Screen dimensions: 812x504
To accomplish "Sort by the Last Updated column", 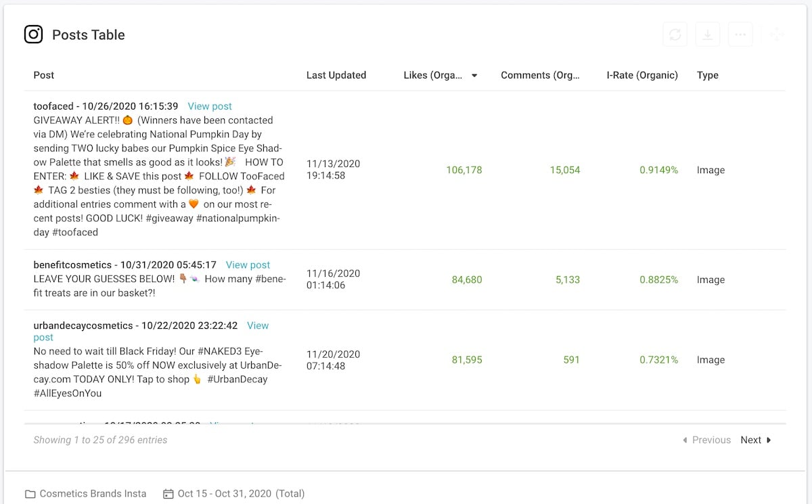I will coord(336,75).
